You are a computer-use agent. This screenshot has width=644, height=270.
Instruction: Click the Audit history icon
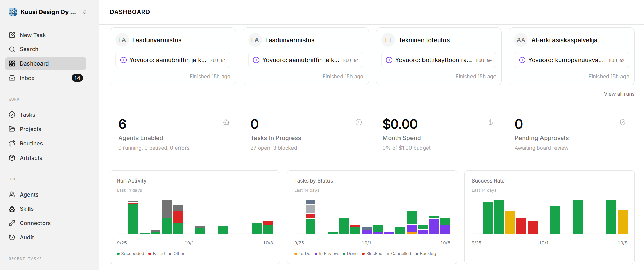[x=12, y=237]
